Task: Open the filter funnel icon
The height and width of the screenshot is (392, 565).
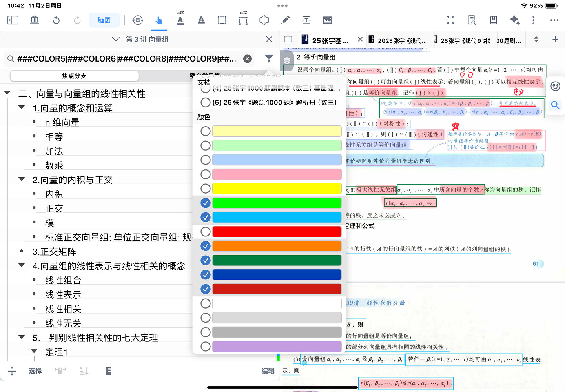Action: (269, 59)
